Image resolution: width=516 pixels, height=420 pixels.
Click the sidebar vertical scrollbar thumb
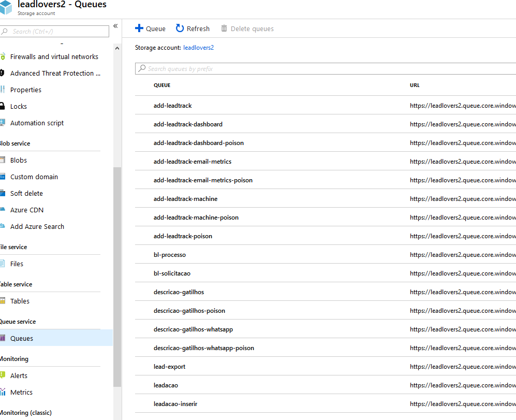coord(117,277)
